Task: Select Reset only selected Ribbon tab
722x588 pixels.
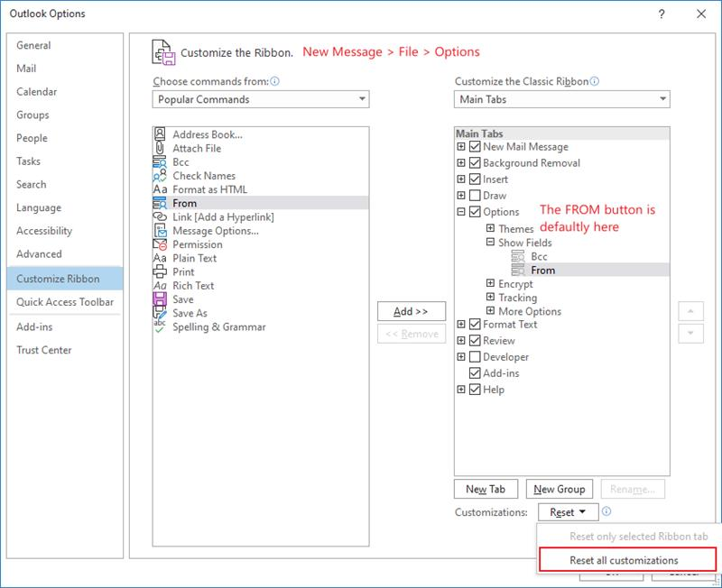Action: 627,536
